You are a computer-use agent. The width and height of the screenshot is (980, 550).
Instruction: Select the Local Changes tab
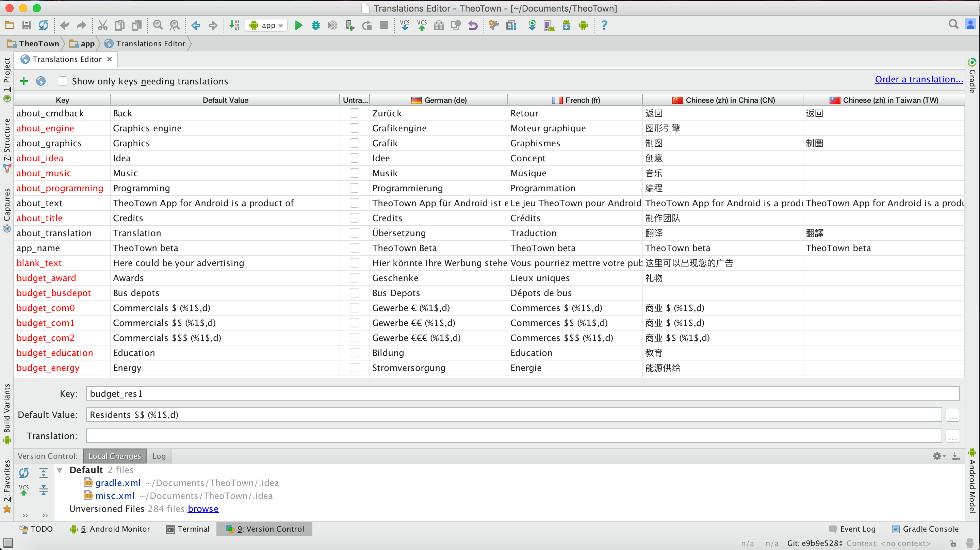[115, 456]
